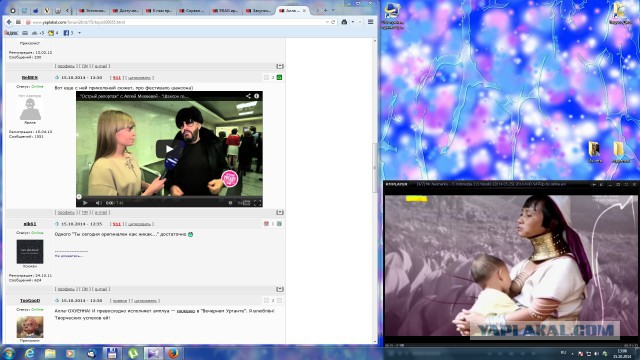The height and width of the screenshot is (360, 640).
Task: Open the Yandex bookmark on the bookmarks bar
Action: point(11,33)
